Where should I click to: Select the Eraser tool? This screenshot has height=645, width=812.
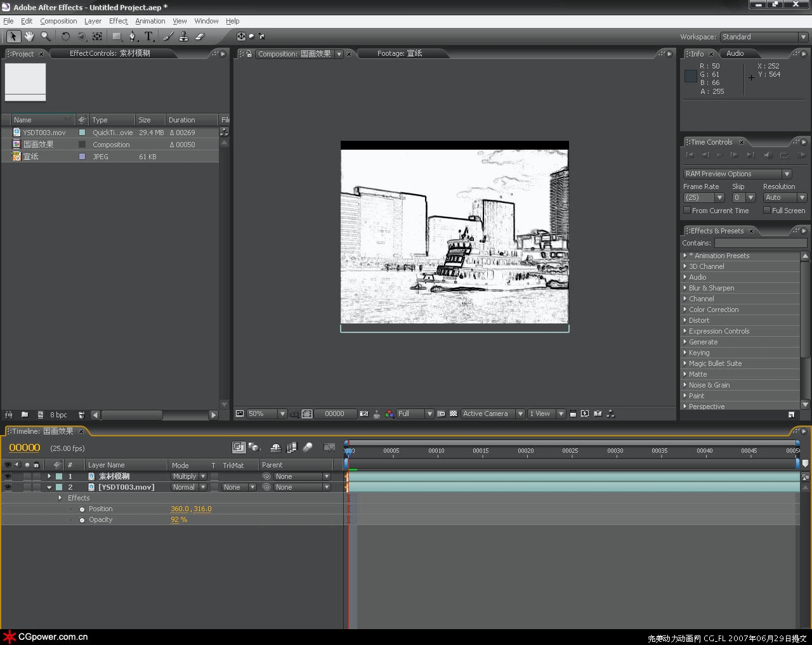click(199, 37)
